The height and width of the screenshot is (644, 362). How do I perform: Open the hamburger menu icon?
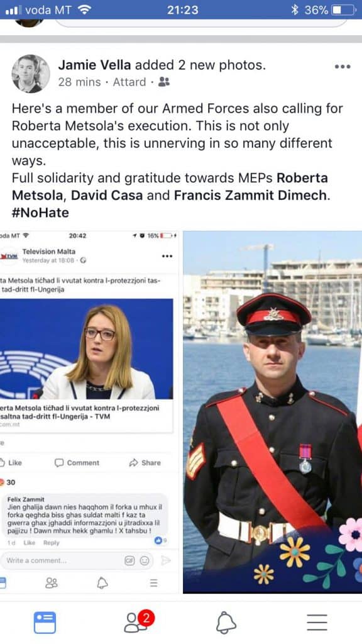click(x=317, y=623)
